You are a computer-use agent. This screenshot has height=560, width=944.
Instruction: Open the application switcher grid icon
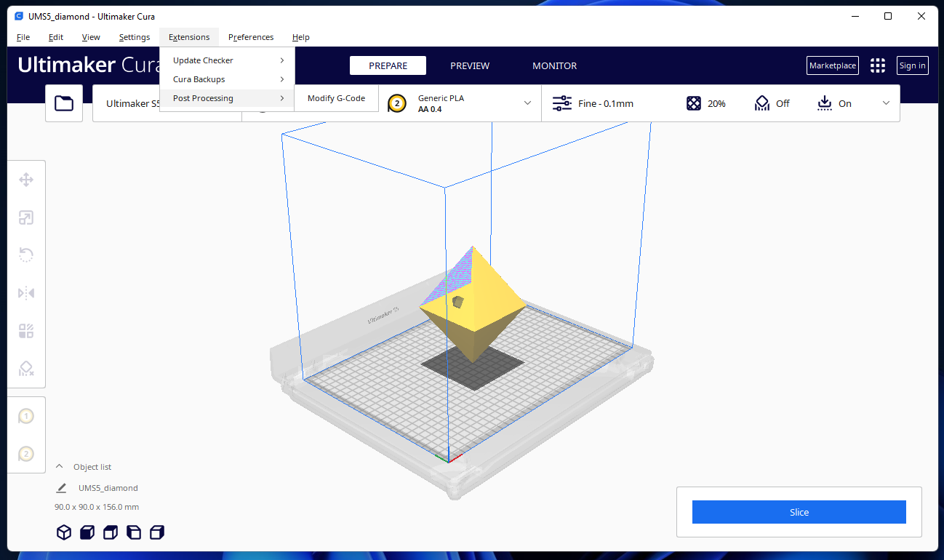[x=878, y=65]
